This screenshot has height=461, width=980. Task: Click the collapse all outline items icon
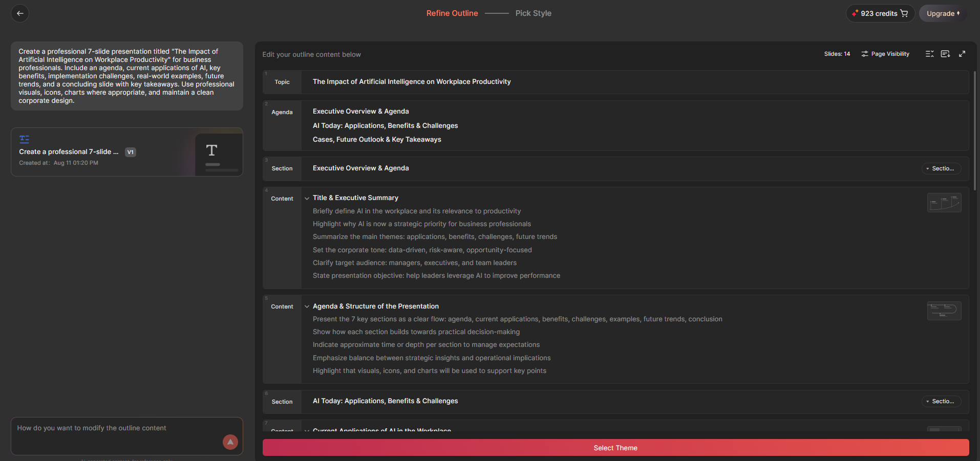pos(929,54)
